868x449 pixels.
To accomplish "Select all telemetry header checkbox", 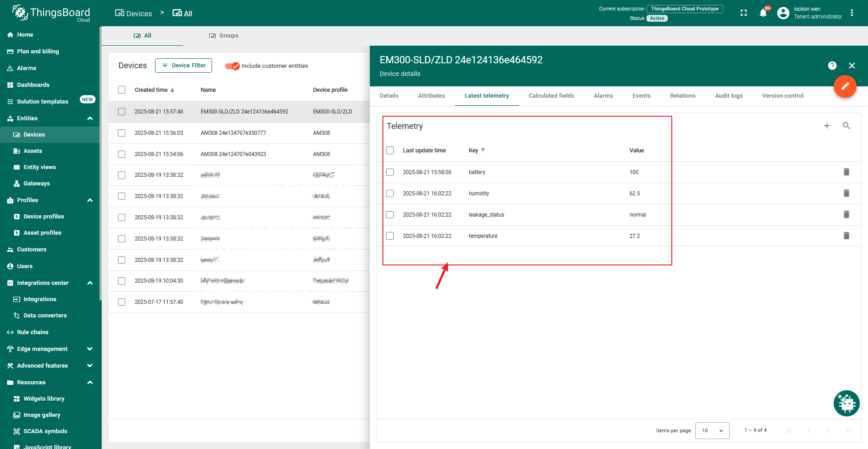I will (x=390, y=151).
